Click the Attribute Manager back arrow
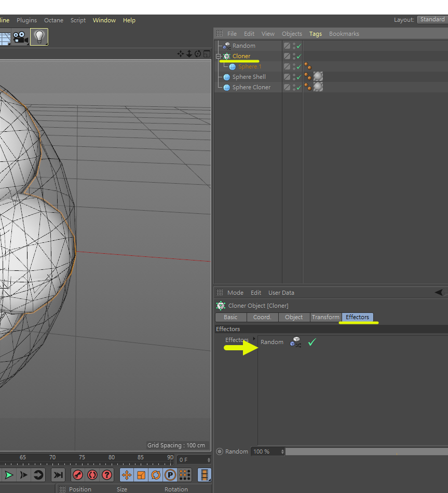Viewport: 448px width, 493px height. (x=439, y=292)
